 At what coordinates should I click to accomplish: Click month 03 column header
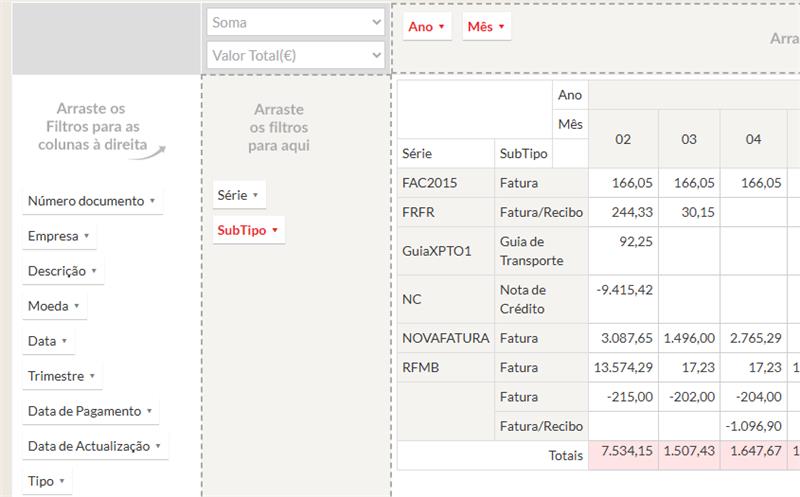689,139
